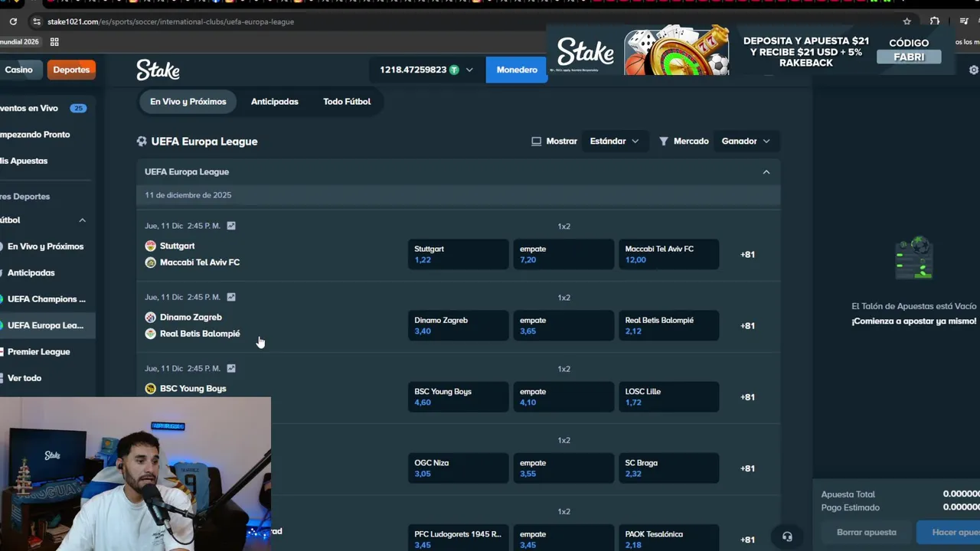The width and height of the screenshot is (980, 551).
Task: Click the browser address bar URL
Action: click(171, 21)
